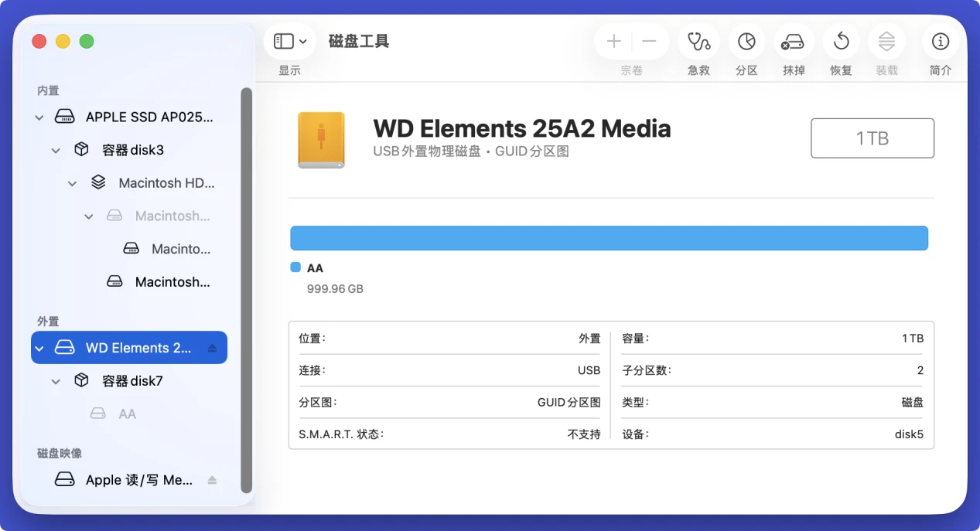Eject the Apple 读/写 disk image
980x531 pixels.
coord(212,480)
